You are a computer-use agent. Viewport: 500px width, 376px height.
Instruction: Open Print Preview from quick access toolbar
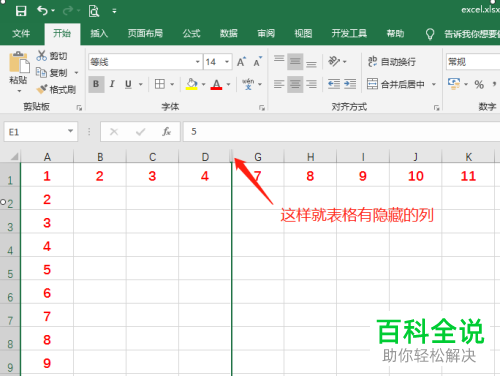coord(94,11)
